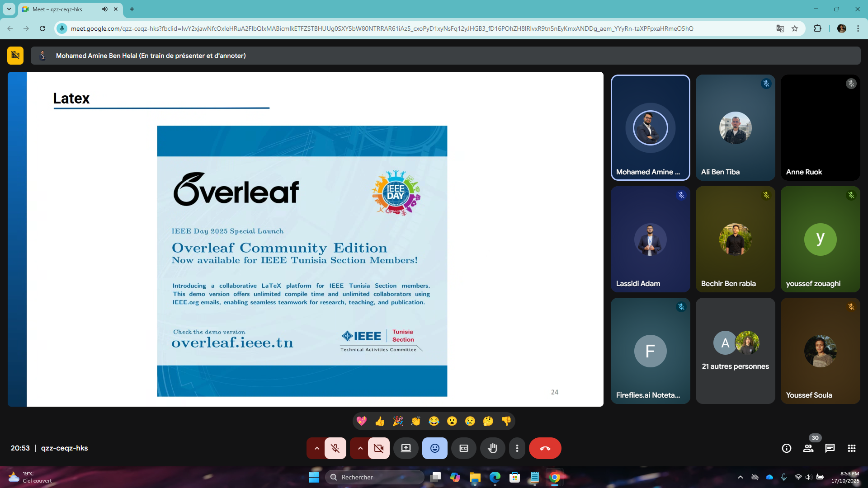Click the present screen button

[x=406, y=448]
